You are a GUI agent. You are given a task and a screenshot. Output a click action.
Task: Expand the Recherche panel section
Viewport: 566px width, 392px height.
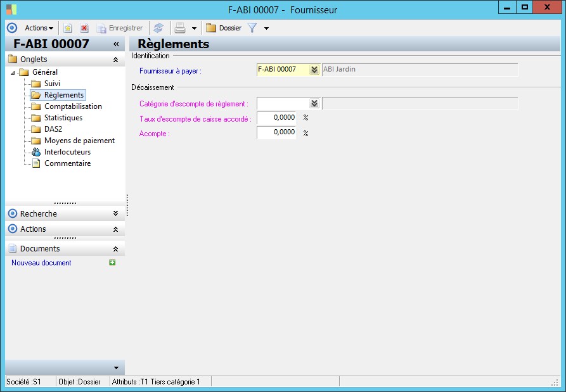(x=115, y=214)
